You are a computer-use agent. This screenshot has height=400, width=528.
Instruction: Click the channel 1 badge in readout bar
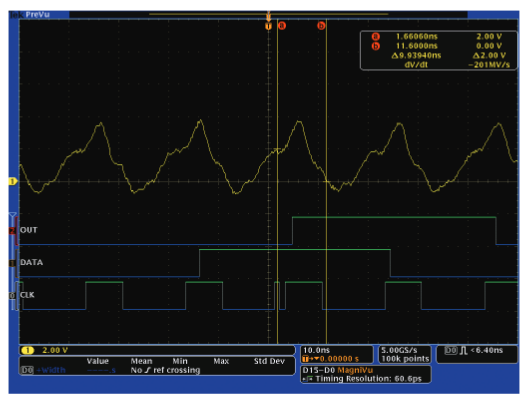[28, 351]
